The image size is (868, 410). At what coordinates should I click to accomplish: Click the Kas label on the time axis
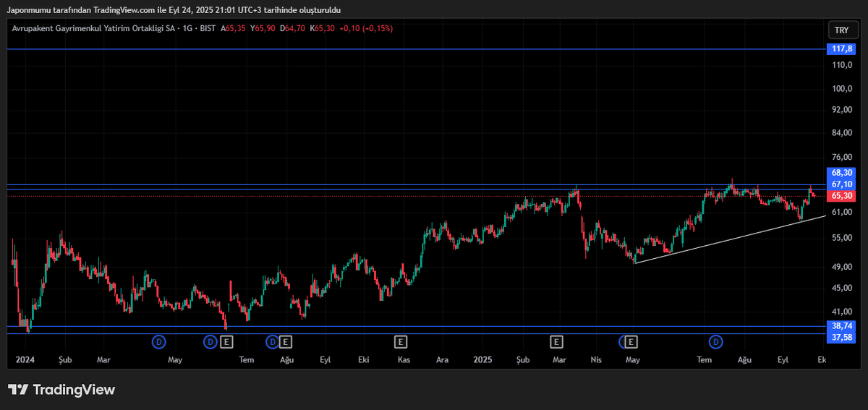pos(404,359)
